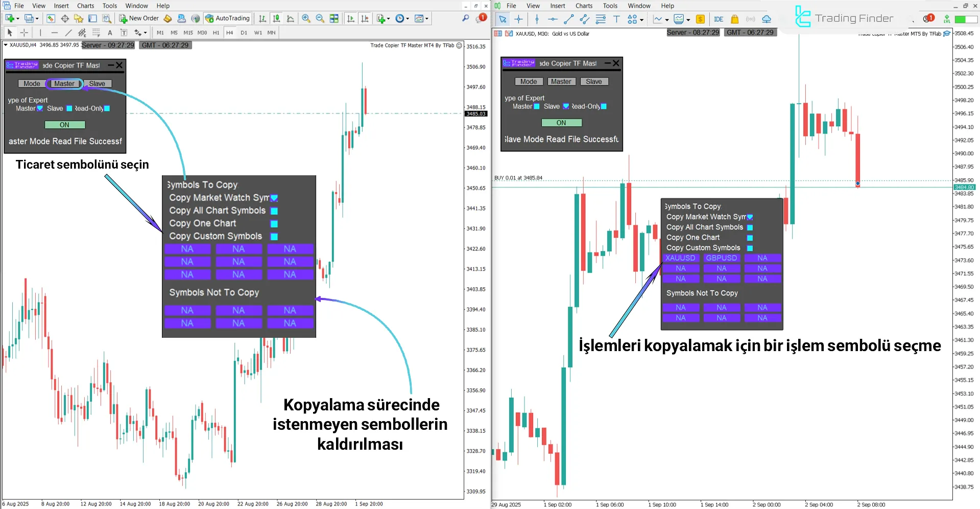Check the Copy All Chart Symbols option
Image resolution: width=980 pixels, height=509 pixels.
pyautogui.click(x=274, y=211)
